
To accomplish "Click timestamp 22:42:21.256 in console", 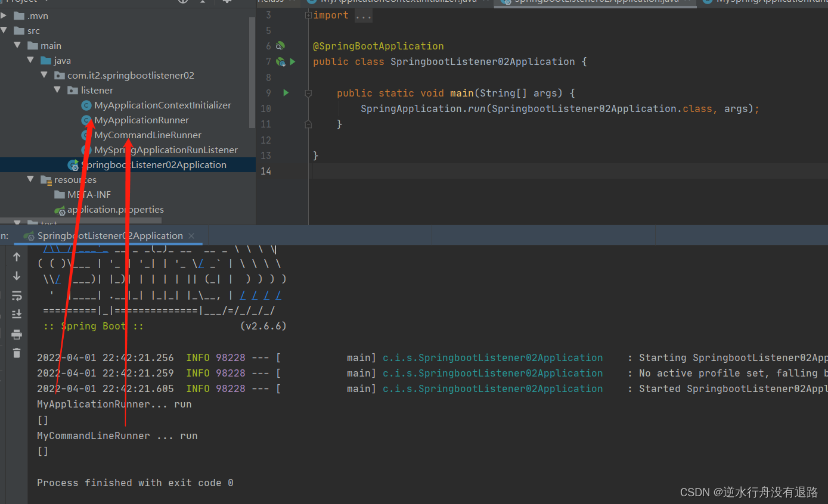I will [x=138, y=357].
